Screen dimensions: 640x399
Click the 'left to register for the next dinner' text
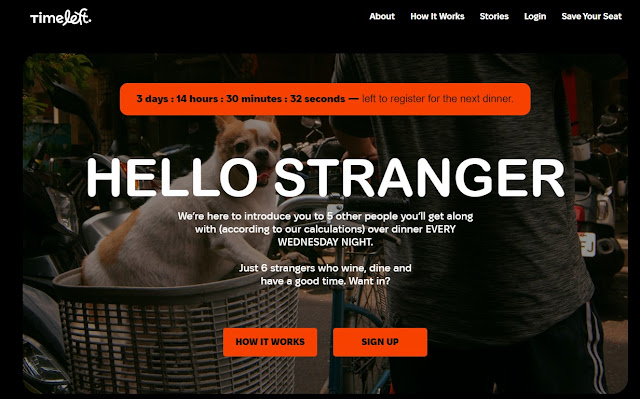pyautogui.click(x=438, y=99)
